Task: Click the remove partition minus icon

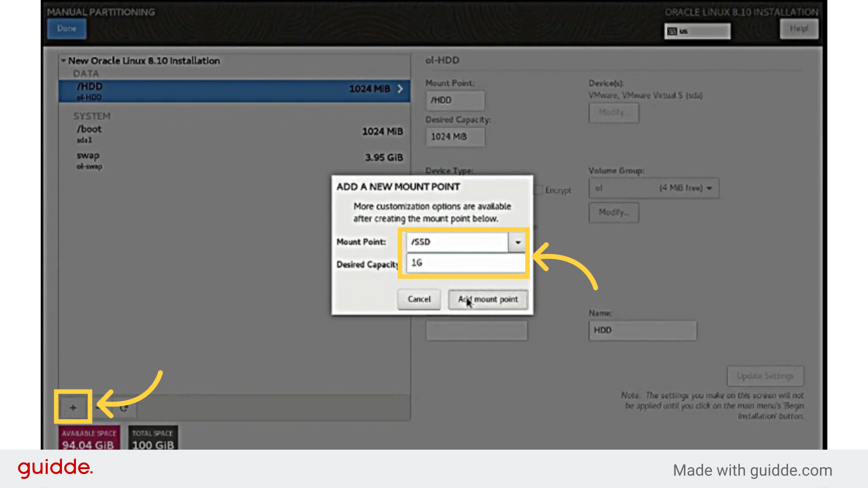Action: [x=97, y=408]
